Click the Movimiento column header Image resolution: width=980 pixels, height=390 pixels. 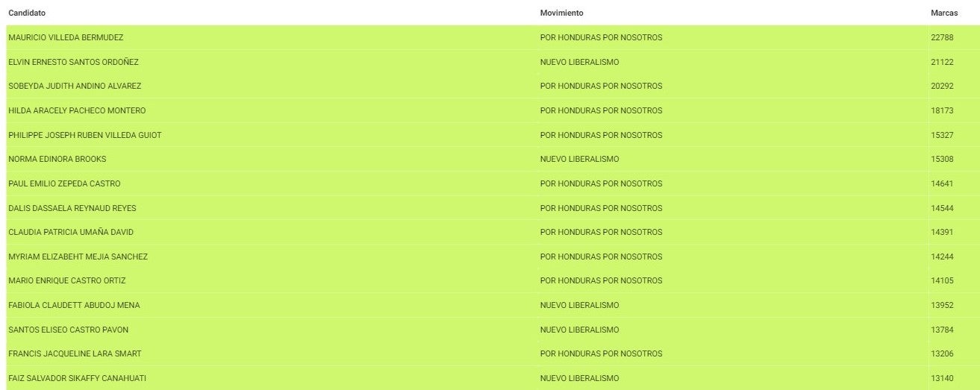click(561, 13)
